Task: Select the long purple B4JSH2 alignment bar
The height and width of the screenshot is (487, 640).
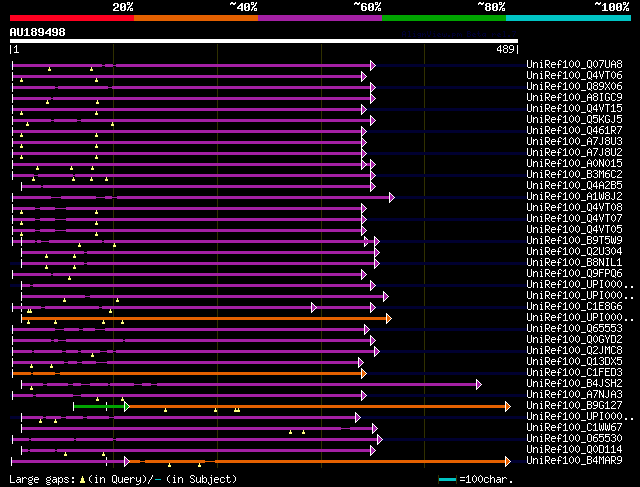Action: pos(249,384)
